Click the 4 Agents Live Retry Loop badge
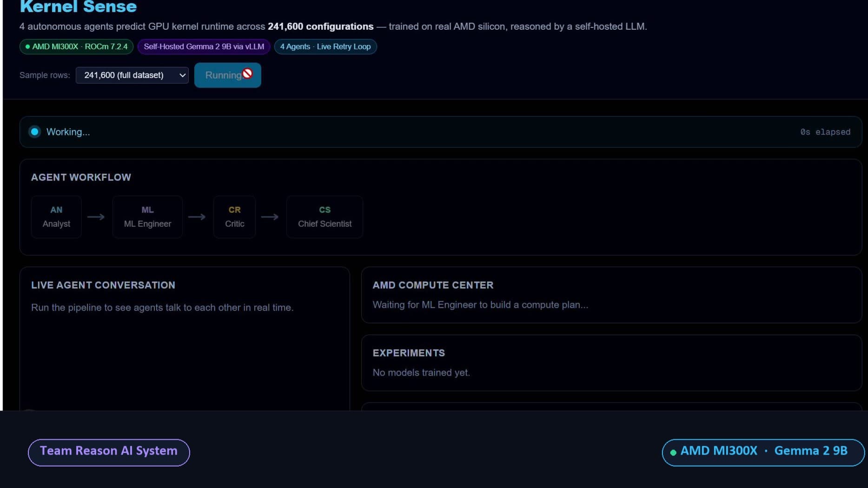The width and height of the screenshot is (868, 488). (x=325, y=46)
